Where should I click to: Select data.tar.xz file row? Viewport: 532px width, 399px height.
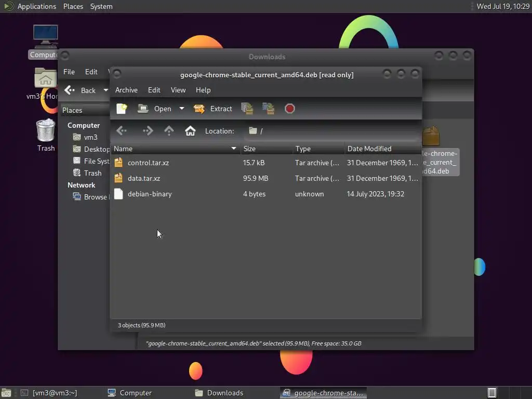(266, 179)
